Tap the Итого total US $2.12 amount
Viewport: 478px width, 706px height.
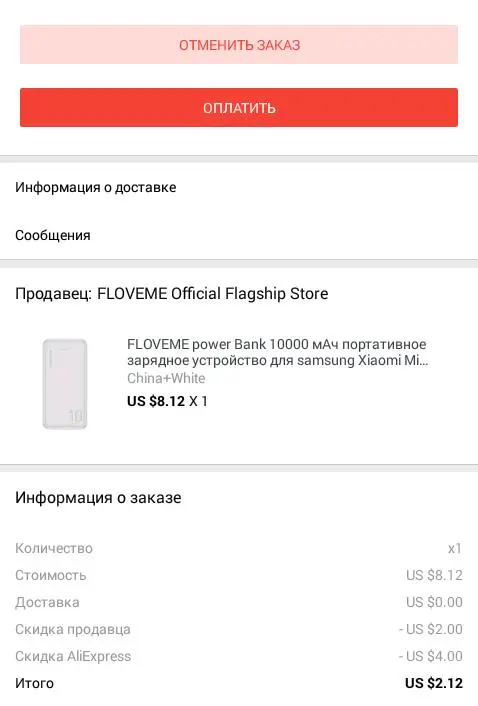tap(433, 683)
